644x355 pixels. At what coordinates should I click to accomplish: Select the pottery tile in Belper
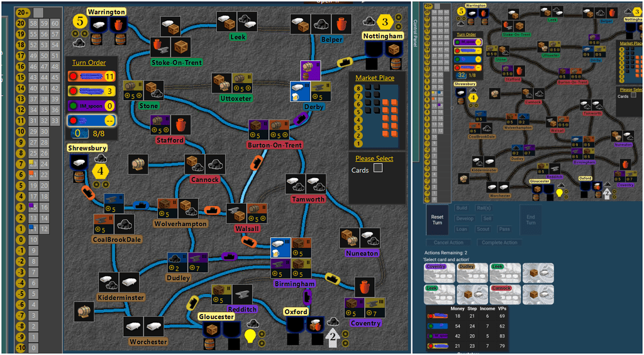point(341,24)
